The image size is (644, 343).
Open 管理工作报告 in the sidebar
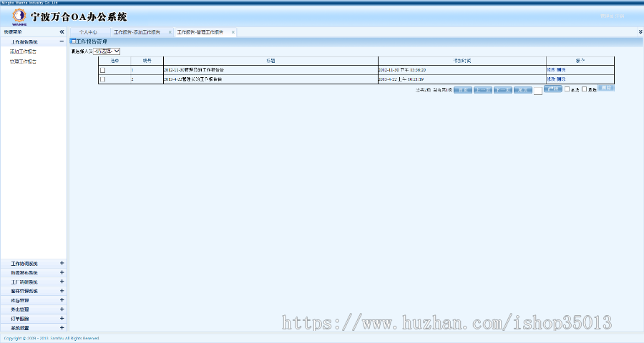click(24, 61)
